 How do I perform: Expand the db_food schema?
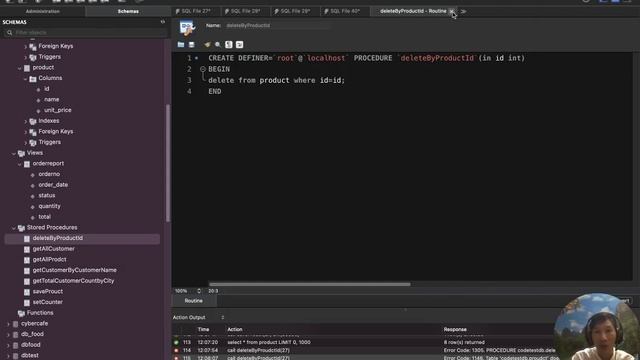[x=8, y=334]
